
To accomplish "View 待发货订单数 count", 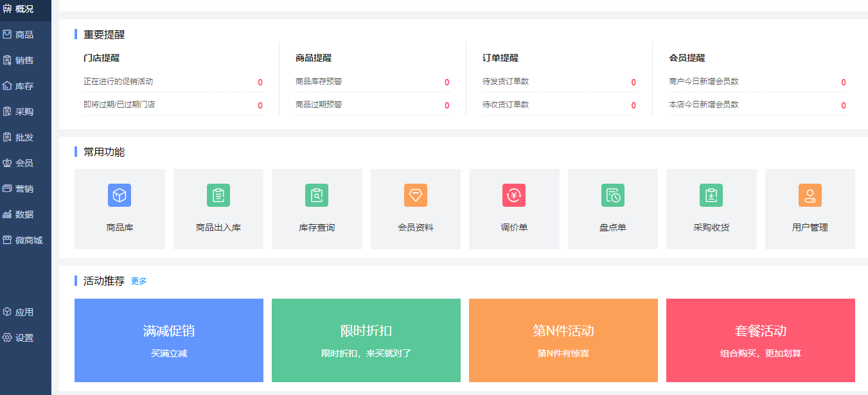I will click(x=633, y=82).
